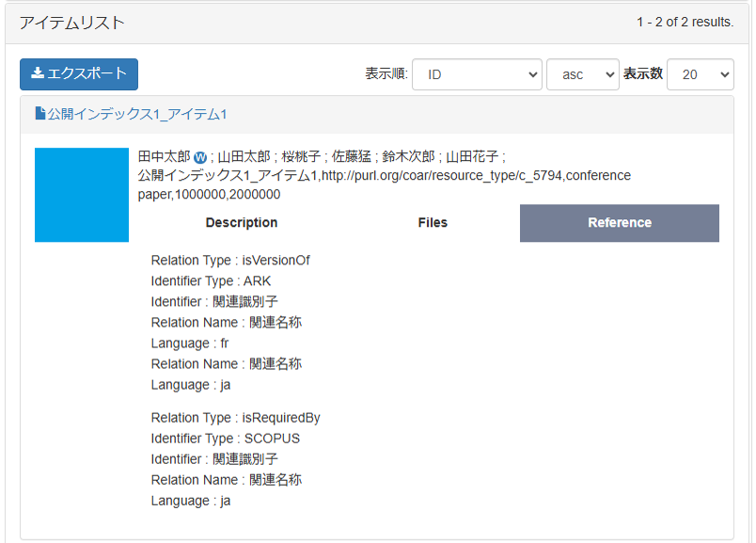Viewport: 756px width, 543px height.
Task: Click the download icon on the export button
Action: 38,74
